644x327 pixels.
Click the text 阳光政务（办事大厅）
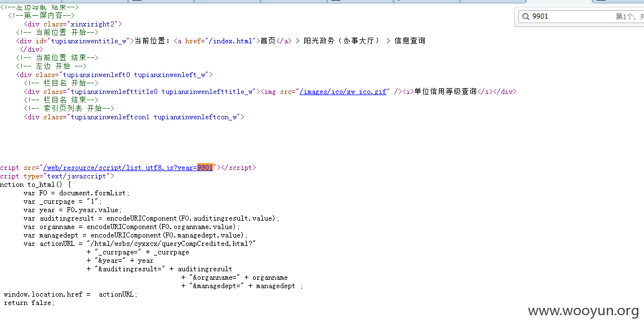click(341, 41)
